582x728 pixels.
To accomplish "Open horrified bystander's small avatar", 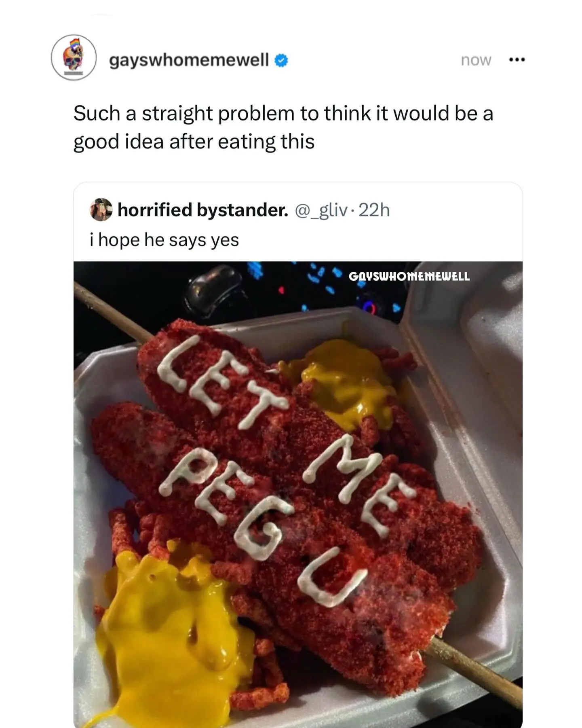I will [101, 210].
